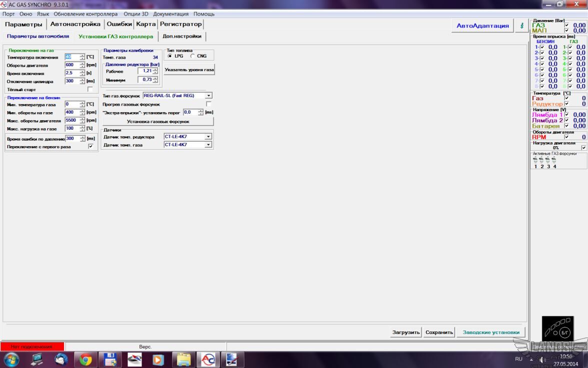Open Google Chrome from the taskbar
The image size is (588, 368).
pos(85,359)
